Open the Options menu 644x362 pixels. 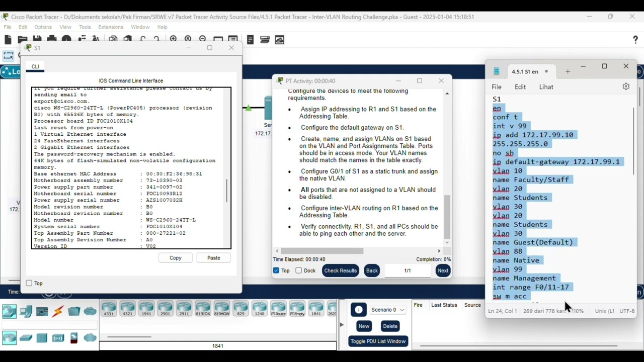pos(43,27)
